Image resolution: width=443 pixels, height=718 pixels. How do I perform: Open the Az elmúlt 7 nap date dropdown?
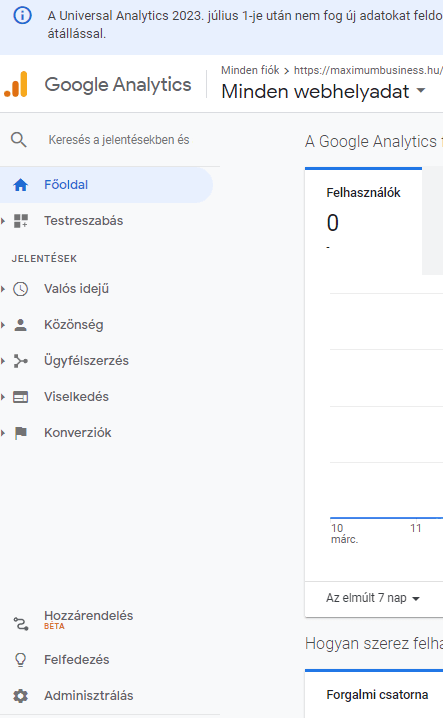click(x=373, y=598)
